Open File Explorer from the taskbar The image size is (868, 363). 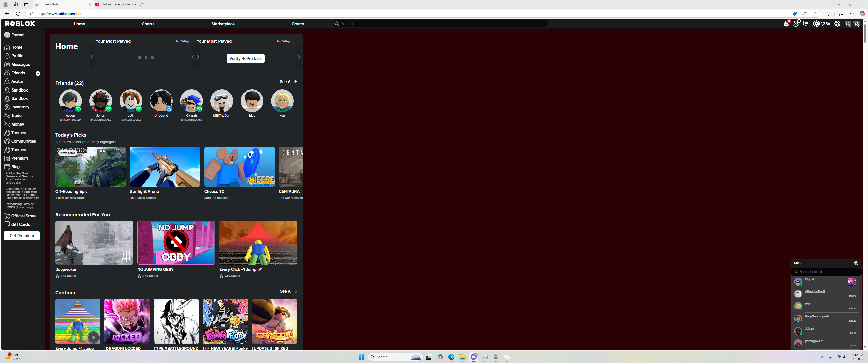click(462, 357)
